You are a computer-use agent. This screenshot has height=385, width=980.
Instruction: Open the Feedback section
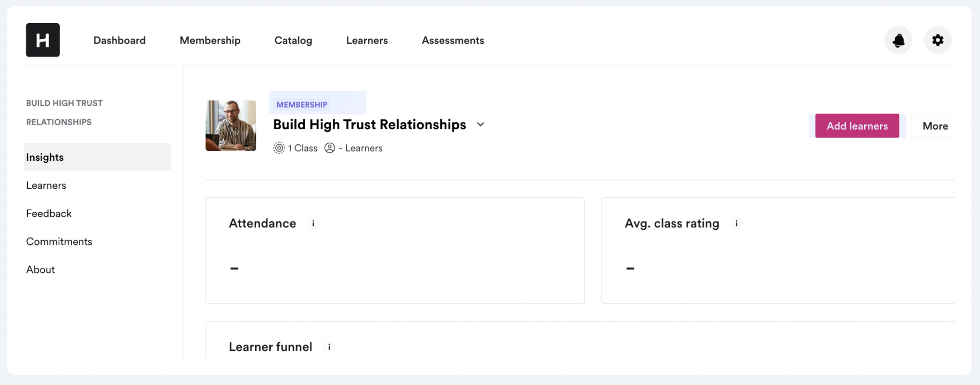[x=49, y=213]
